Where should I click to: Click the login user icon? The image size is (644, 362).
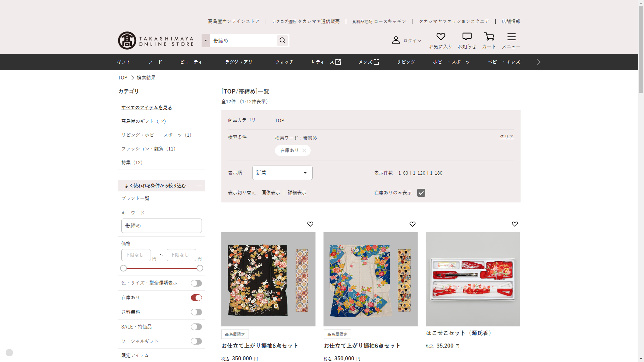[x=396, y=40]
